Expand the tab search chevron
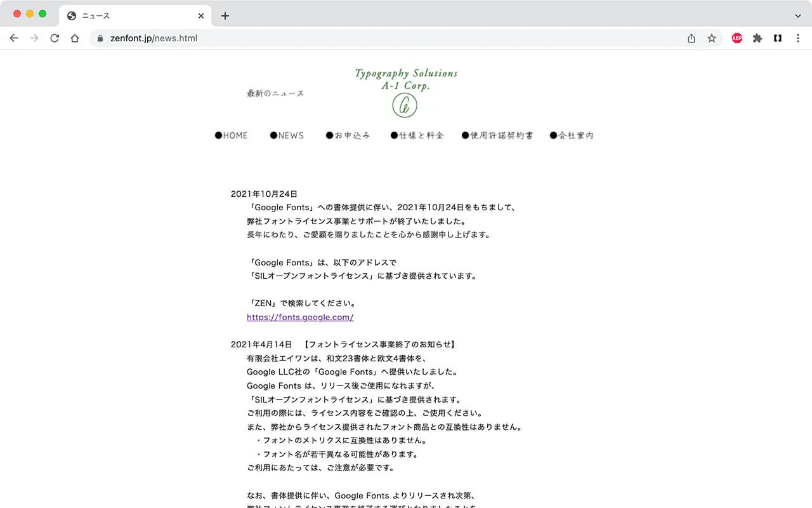The image size is (812, 508). click(798, 16)
